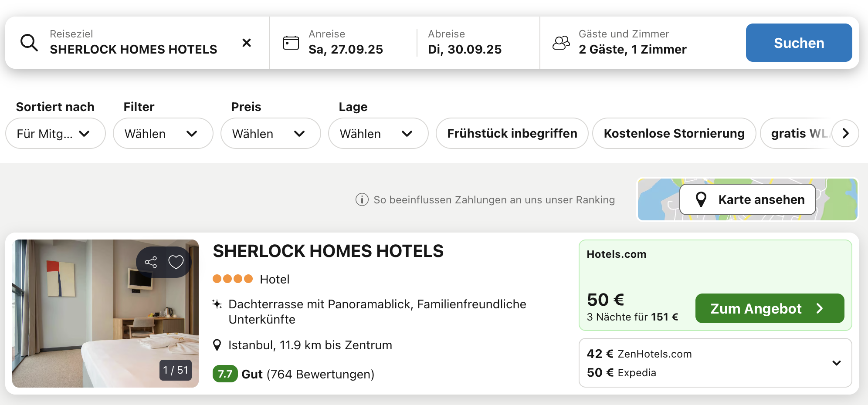Change the Abreise date Di, 30.09.25
Viewport: 868px width, 405px height.
tap(465, 43)
